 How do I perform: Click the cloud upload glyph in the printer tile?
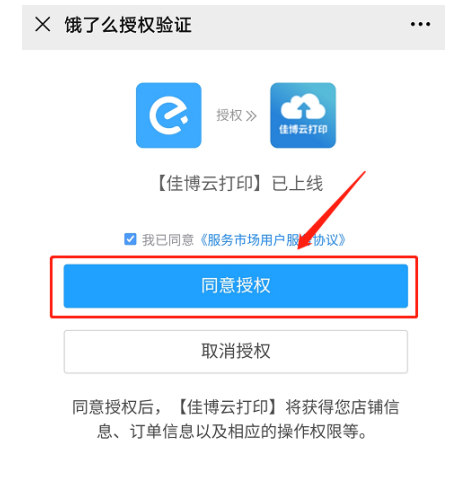tap(303, 107)
